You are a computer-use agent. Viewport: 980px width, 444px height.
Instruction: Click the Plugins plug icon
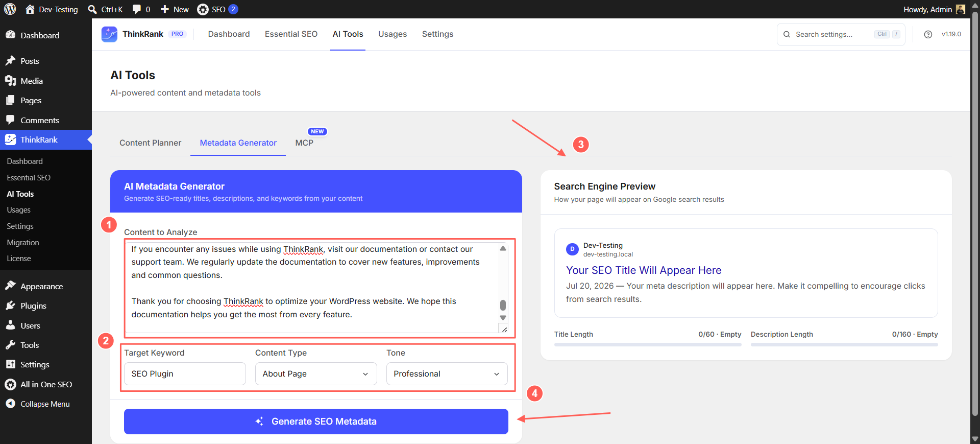point(10,306)
